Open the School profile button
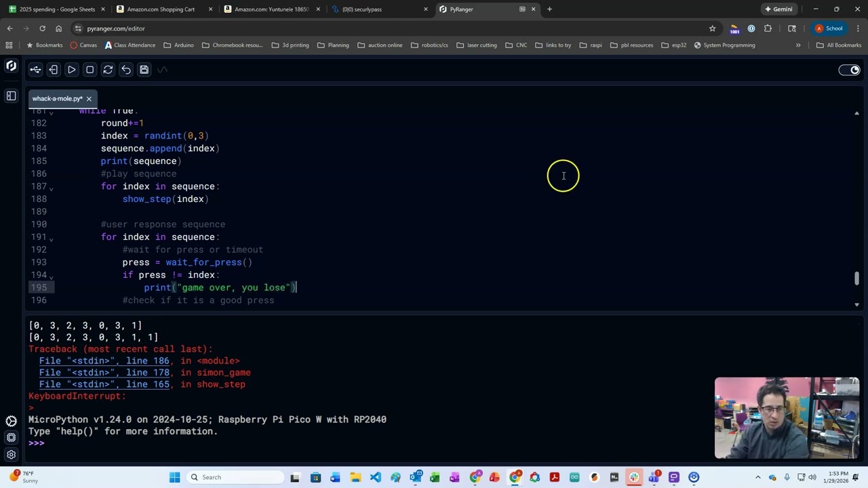The width and height of the screenshot is (868, 488). tap(829, 28)
